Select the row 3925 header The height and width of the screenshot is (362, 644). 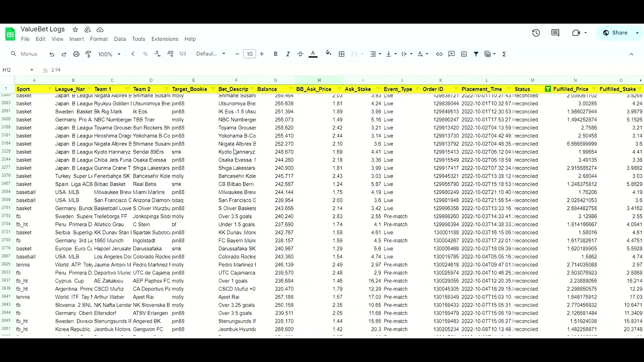[x=7, y=264]
